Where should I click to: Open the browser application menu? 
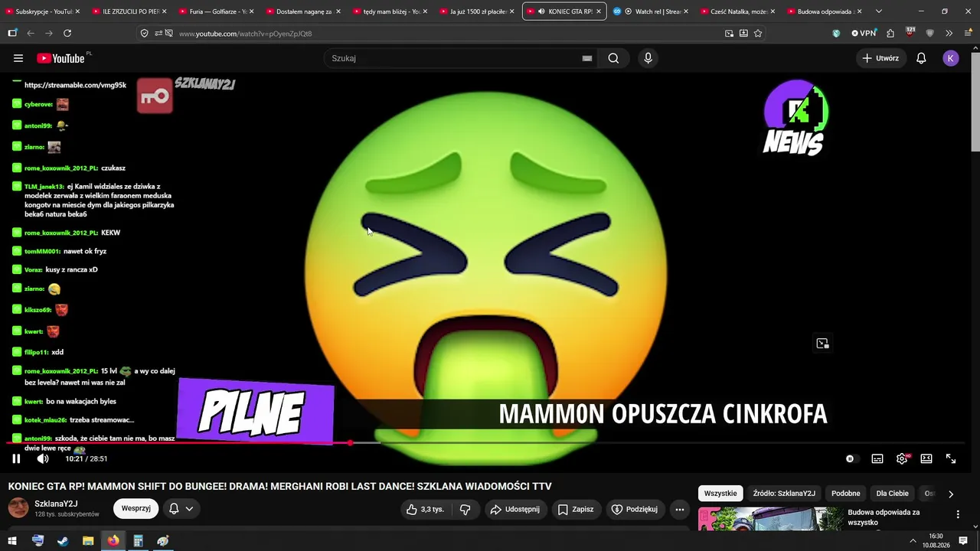click(x=968, y=34)
